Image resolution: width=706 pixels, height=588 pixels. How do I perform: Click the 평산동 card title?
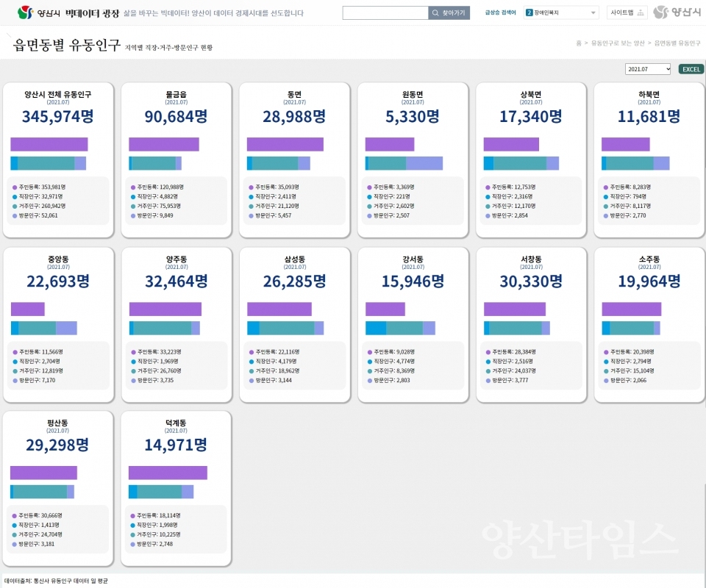pyautogui.click(x=57, y=423)
